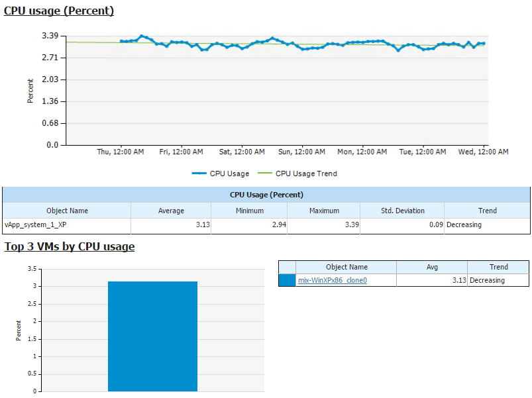Click the 'Average' column header

point(171,211)
